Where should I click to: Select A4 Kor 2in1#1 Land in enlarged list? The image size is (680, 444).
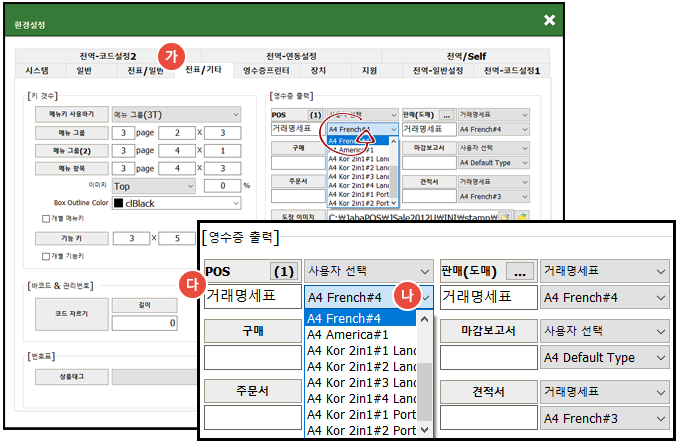coord(361,351)
